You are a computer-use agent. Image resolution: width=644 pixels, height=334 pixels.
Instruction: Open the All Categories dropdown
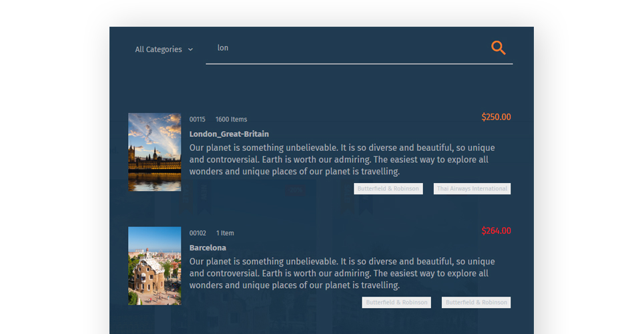click(x=164, y=49)
